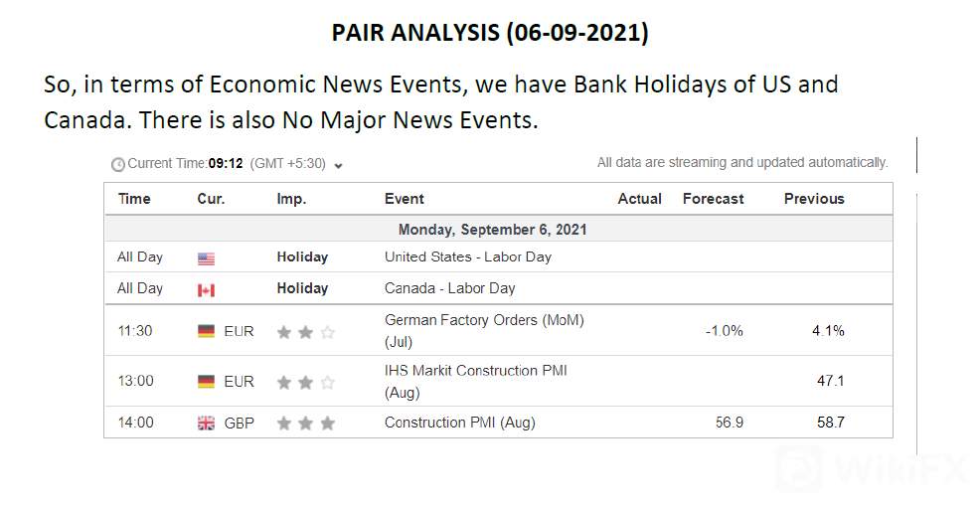Click the Event column header
This screenshot has height=512, width=980.
pos(405,199)
